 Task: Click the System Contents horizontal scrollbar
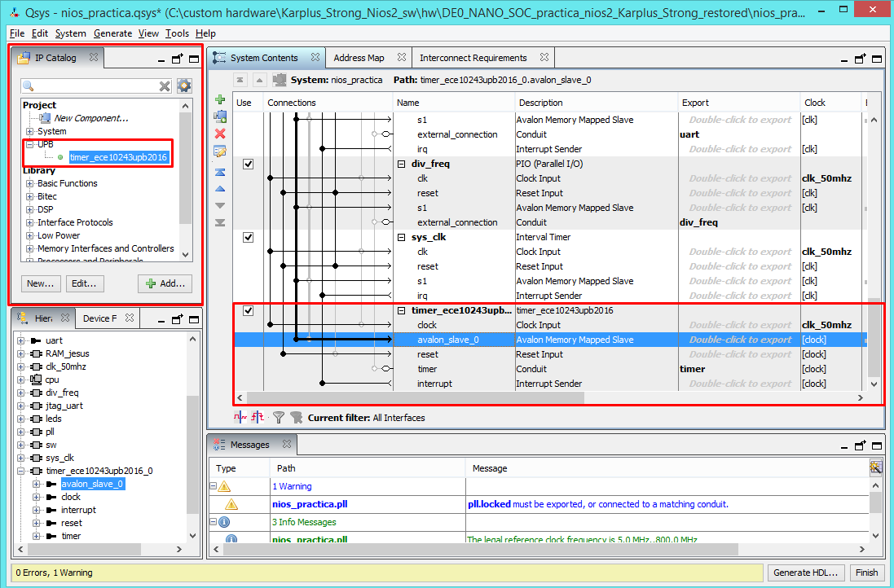415,397
